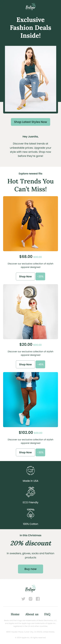Viewport: 61px width, 644px height.
Task: Click Shop Now for the $68.00 dress
Action: click(x=25, y=276)
